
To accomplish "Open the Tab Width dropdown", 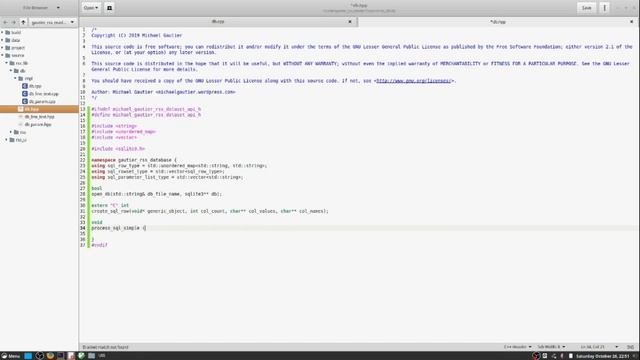I will pyautogui.click(x=551, y=347).
